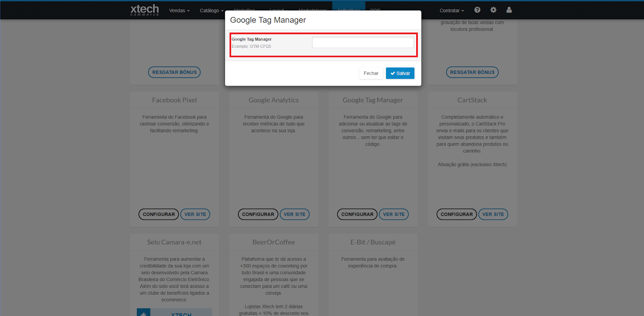Click the CartStack card title

point(472,100)
